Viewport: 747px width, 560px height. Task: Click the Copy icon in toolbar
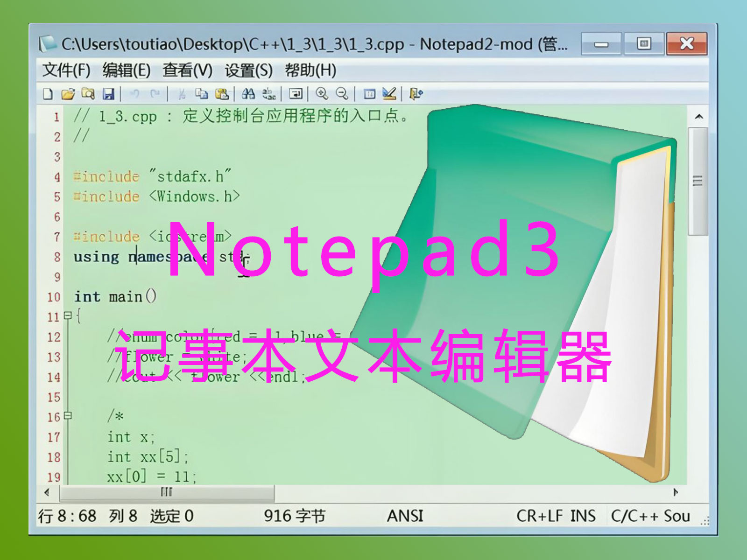[x=201, y=94]
